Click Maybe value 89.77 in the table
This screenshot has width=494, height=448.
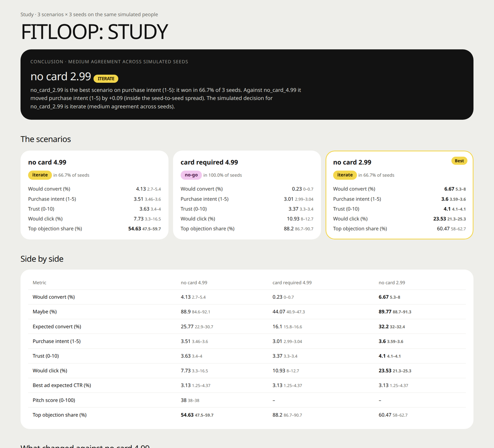pyautogui.click(x=385, y=312)
